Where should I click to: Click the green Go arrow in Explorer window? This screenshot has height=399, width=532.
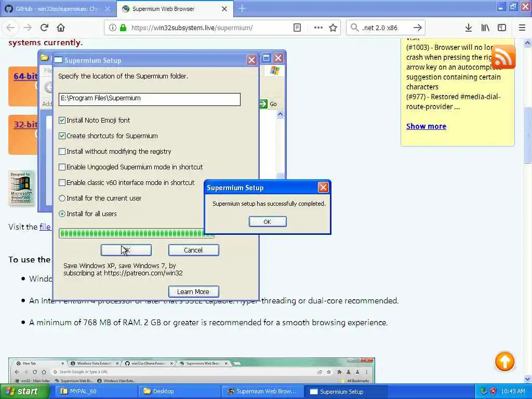264,104
